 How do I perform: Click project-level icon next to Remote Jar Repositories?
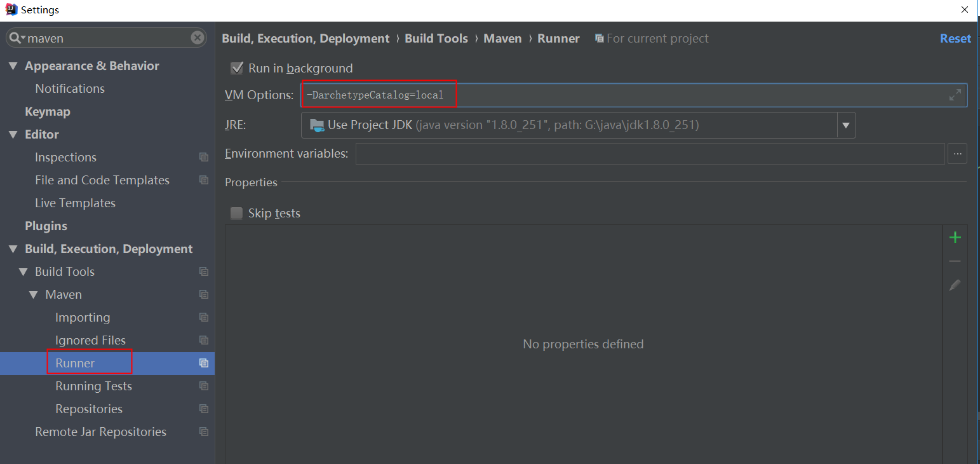tap(204, 432)
